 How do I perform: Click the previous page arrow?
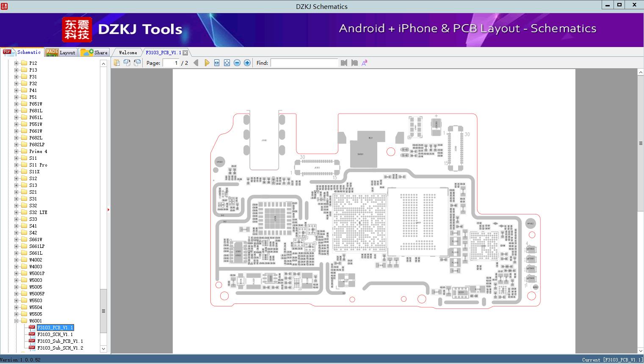(196, 63)
